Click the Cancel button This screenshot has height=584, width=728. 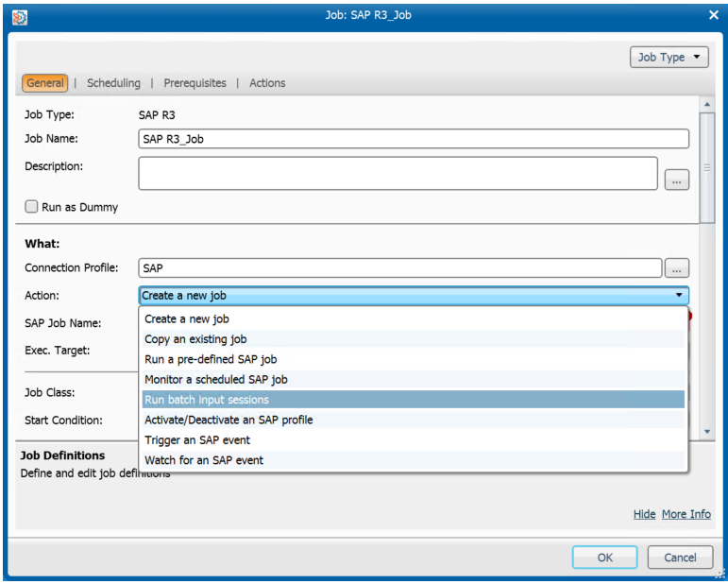(680, 557)
